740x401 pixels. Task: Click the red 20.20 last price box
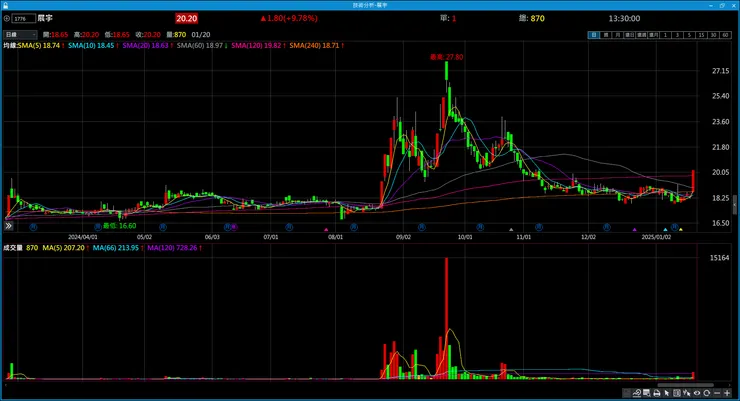pyautogui.click(x=186, y=18)
